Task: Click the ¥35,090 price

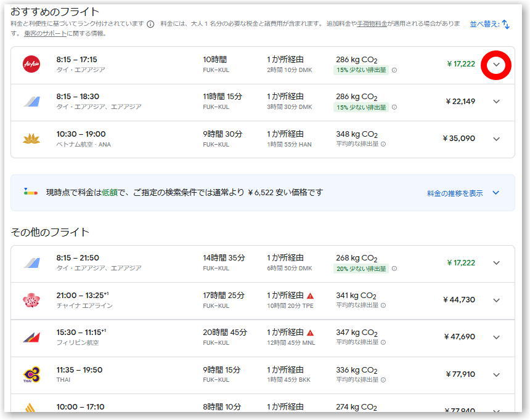Action: tap(459, 139)
